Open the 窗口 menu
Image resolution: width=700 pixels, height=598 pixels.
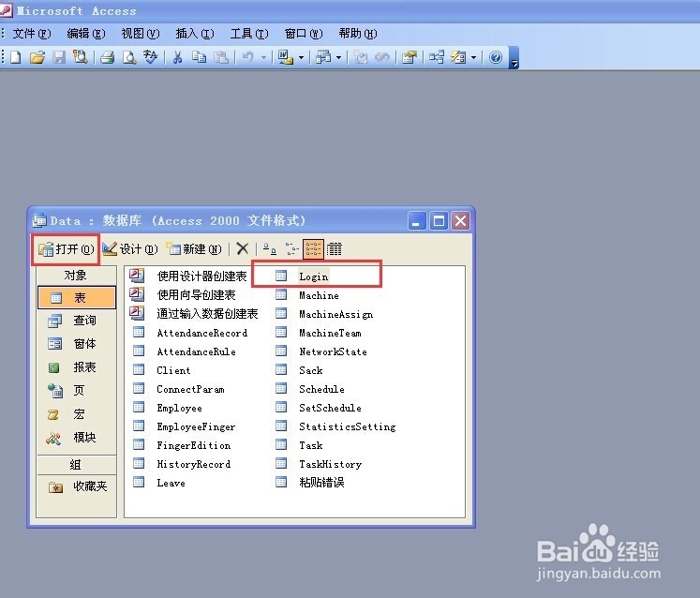[x=304, y=34]
